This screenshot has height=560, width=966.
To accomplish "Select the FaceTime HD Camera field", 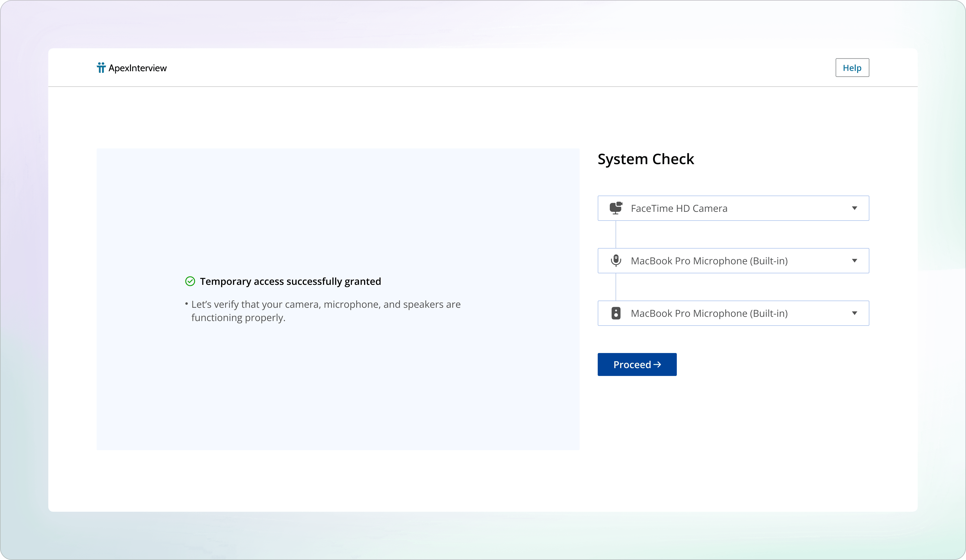I will [679, 208].
